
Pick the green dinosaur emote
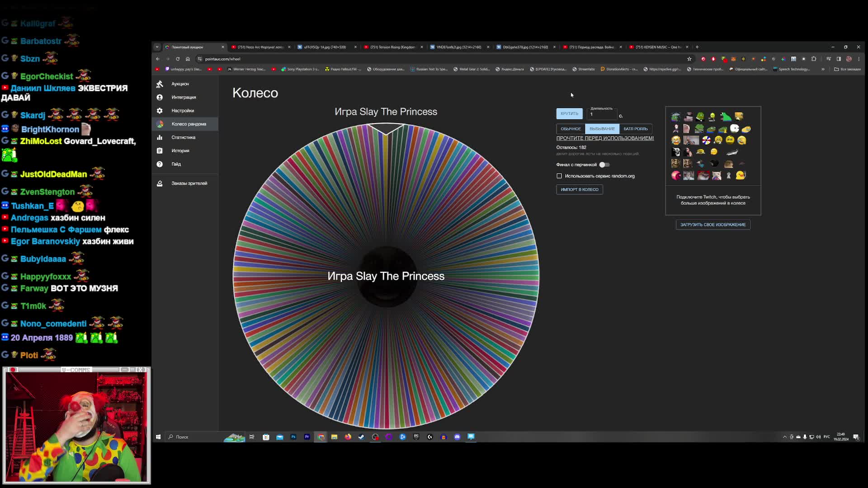(x=726, y=117)
